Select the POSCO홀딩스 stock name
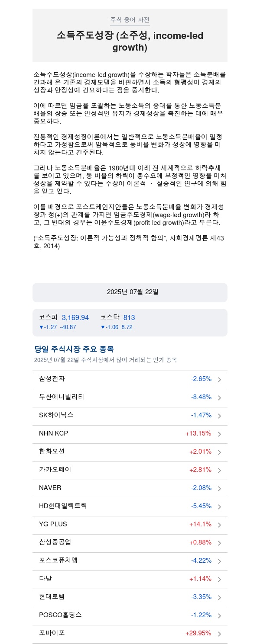Image resolution: width=260 pixels, height=644 pixels. pos(60,615)
